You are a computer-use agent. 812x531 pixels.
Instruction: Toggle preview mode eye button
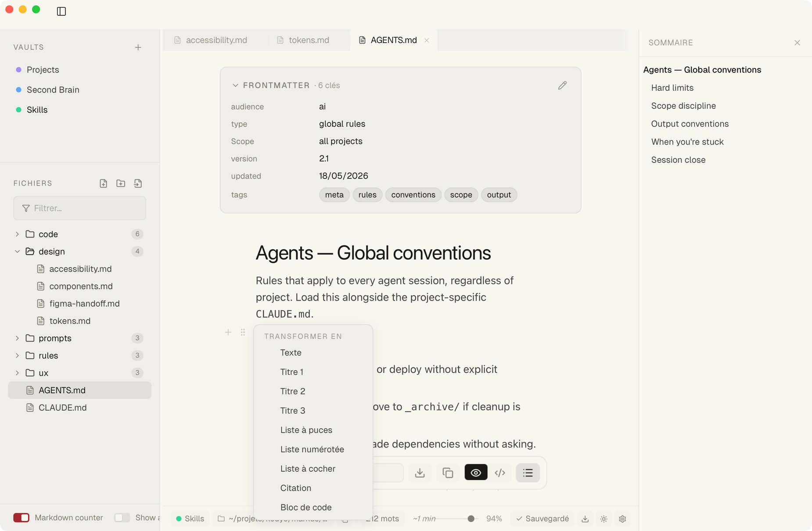click(x=476, y=473)
